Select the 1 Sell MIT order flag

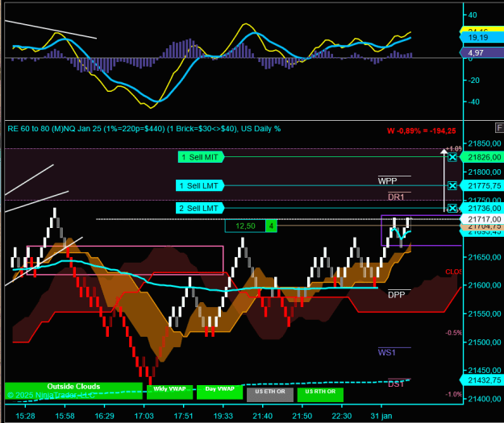point(201,157)
